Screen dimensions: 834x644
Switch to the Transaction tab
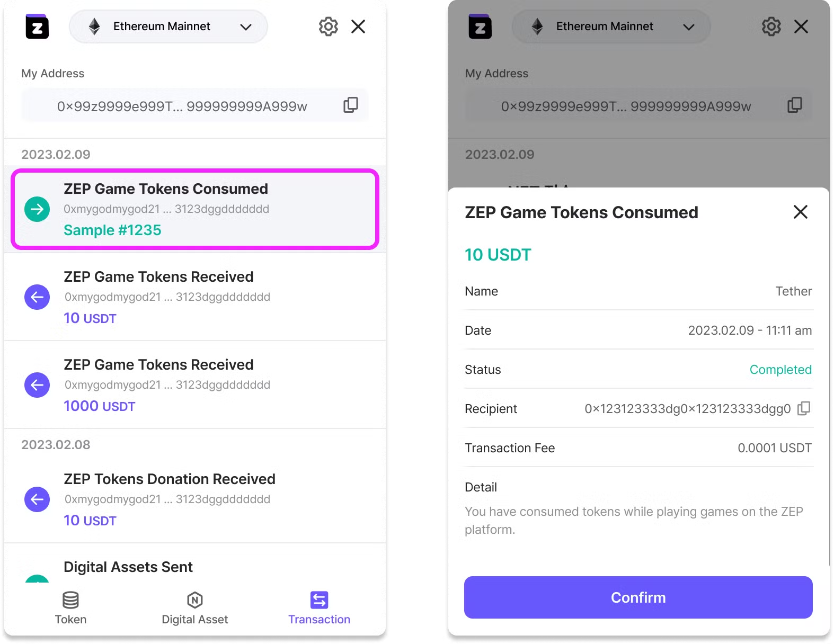pos(319,608)
